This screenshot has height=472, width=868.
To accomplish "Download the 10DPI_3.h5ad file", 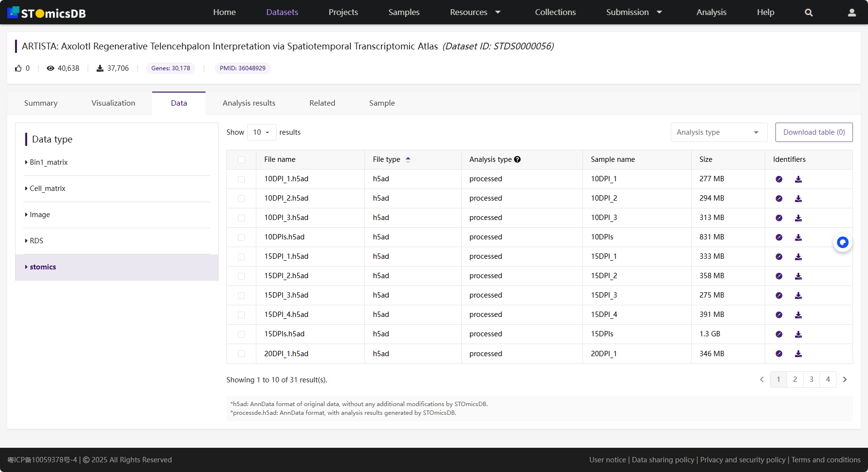I will (x=798, y=218).
